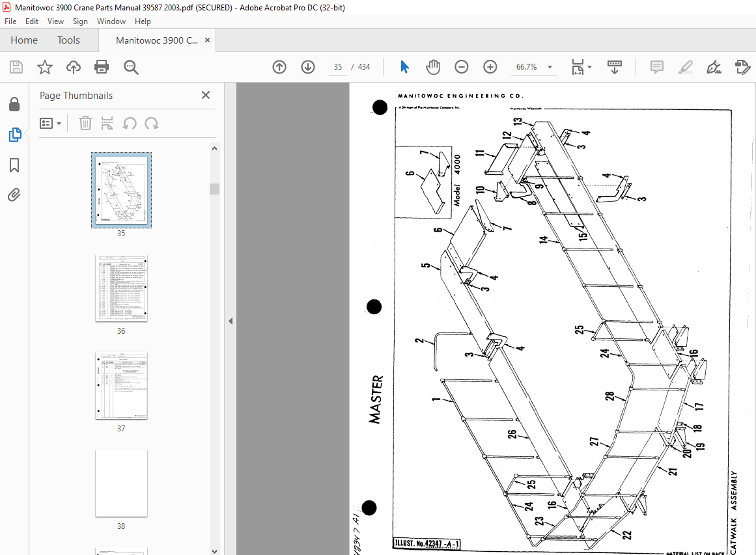
Task: Open the Edit menu
Action: [x=32, y=21]
